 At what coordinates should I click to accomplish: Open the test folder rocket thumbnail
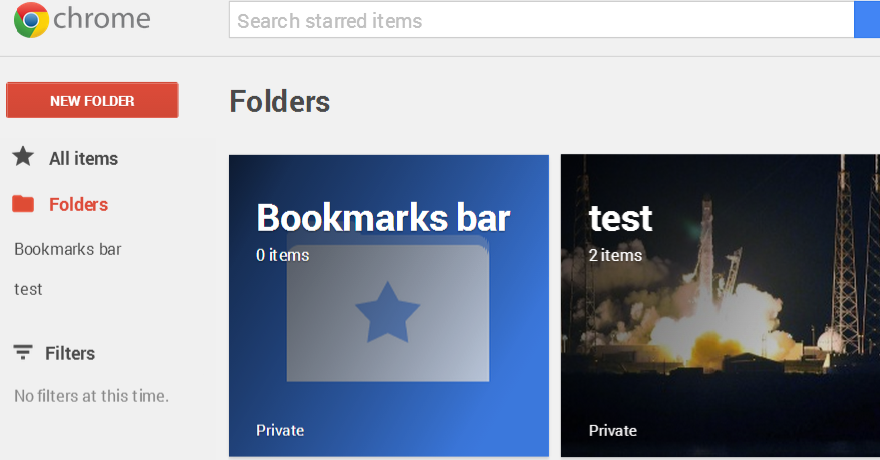(x=721, y=306)
